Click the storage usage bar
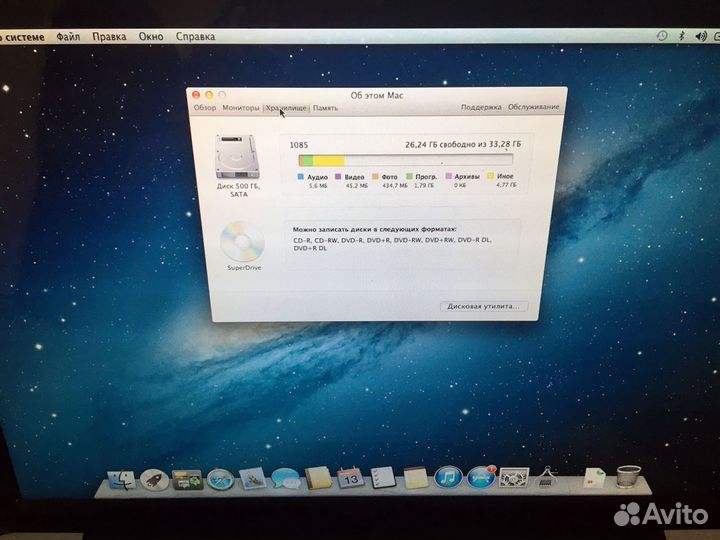 coord(405,160)
